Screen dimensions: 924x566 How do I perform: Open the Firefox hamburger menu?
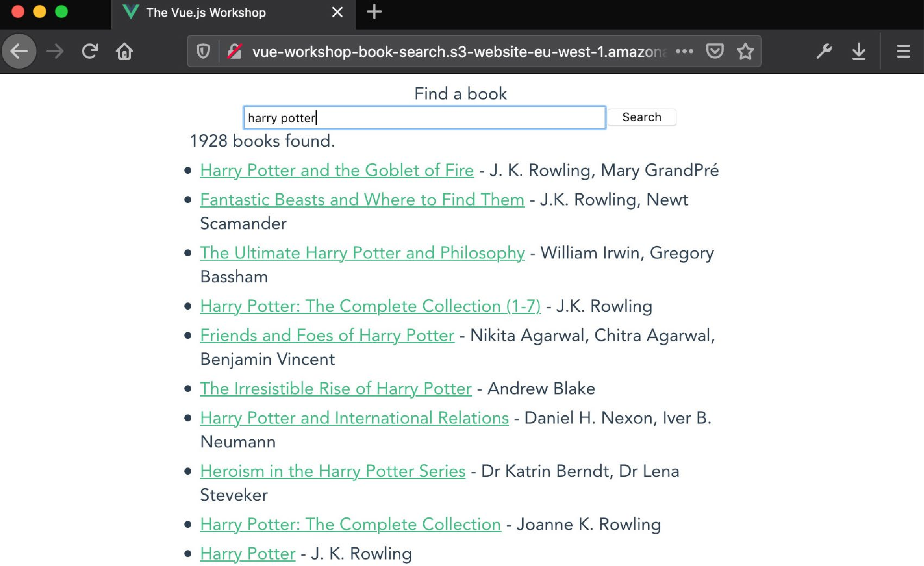coord(903,52)
